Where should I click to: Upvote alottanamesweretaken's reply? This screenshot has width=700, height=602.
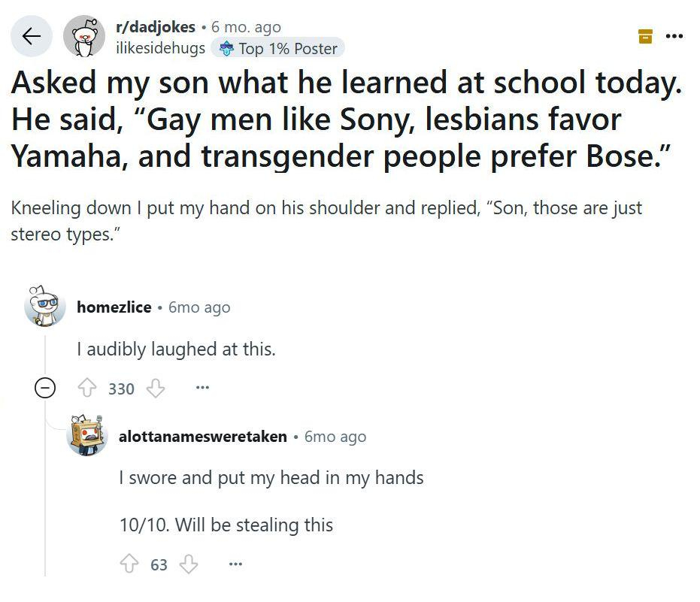pyautogui.click(x=129, y=564)
